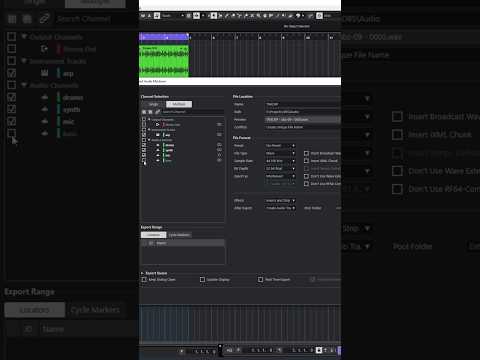The image size is (480, 360).
Task: Click the drums audio track icon in background panel
Action: [45, 97]
